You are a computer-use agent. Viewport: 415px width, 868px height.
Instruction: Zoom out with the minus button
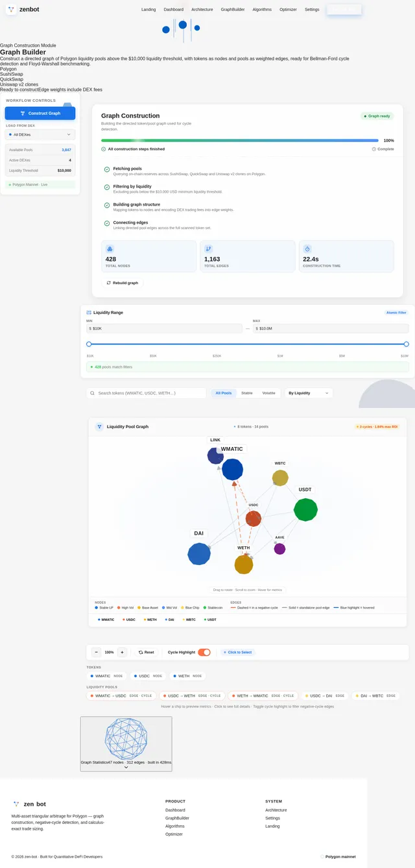click(96, 652)
